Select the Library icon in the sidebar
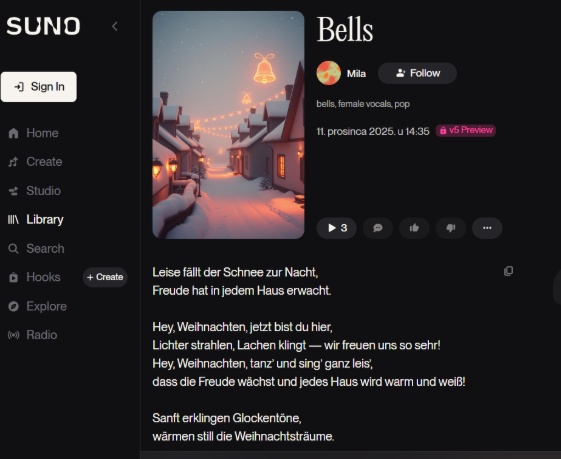Image resolution: width=561 pixels, height=459 pixels. tap(13, 220)
